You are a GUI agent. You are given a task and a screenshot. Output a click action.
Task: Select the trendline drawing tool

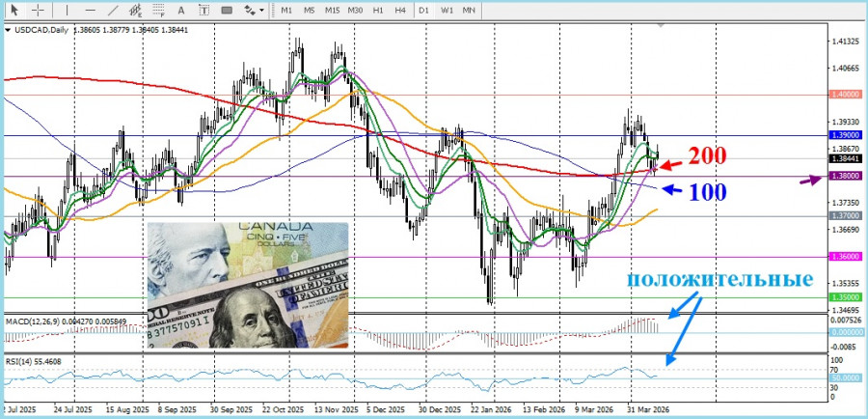pyautogui.click(x=113, y=10)
